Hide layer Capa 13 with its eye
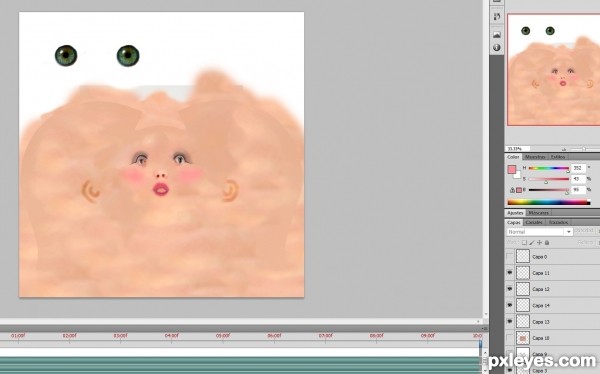Screen dimensions: 600x374 coord(510,322)
